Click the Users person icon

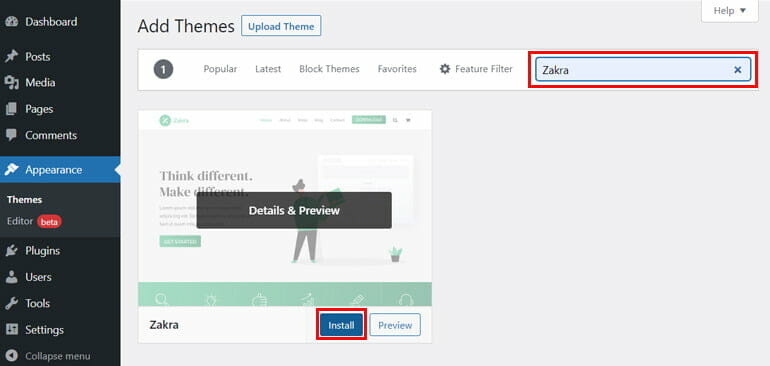tap(11, 277)
